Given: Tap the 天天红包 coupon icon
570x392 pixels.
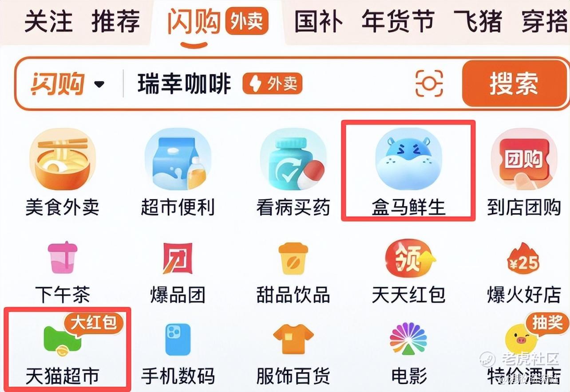Looking at the screenshot, I should tap(409, 258).
